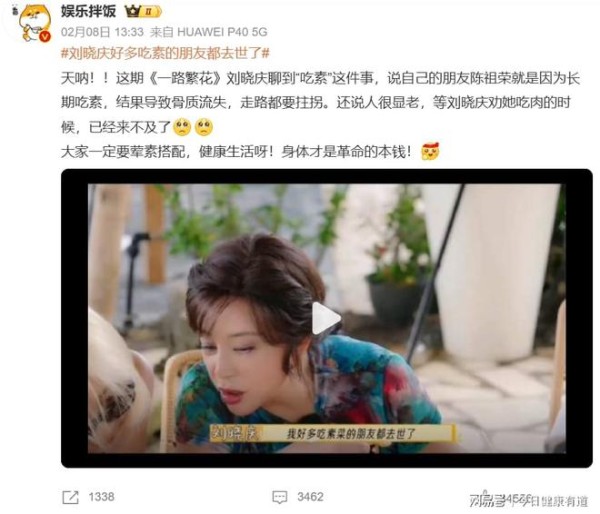Click the first sad face emoji
This screenshot has width=600, height=514.
(x=182, y=127)
